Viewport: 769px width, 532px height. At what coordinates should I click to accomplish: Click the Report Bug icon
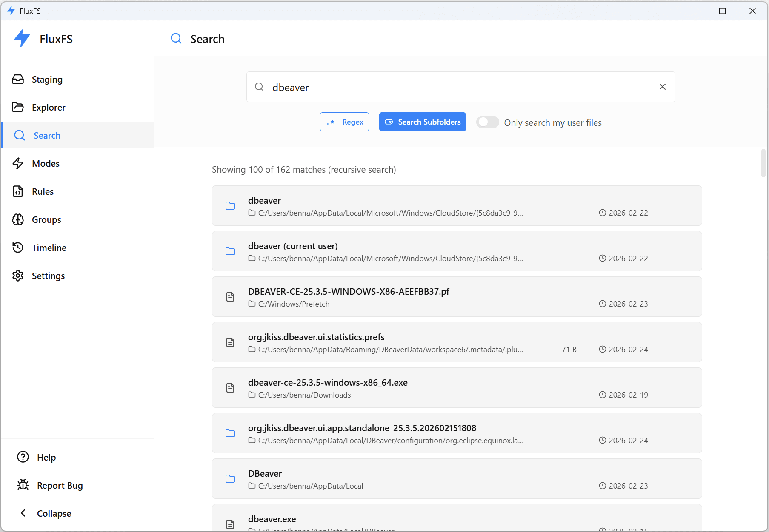pyautogui.click(x=23, y=485)
